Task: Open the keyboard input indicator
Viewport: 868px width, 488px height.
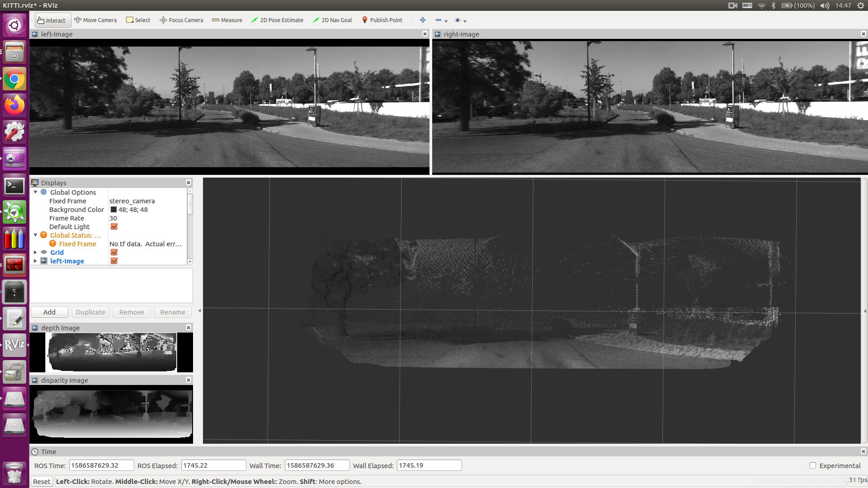Action: click(747, 5)
